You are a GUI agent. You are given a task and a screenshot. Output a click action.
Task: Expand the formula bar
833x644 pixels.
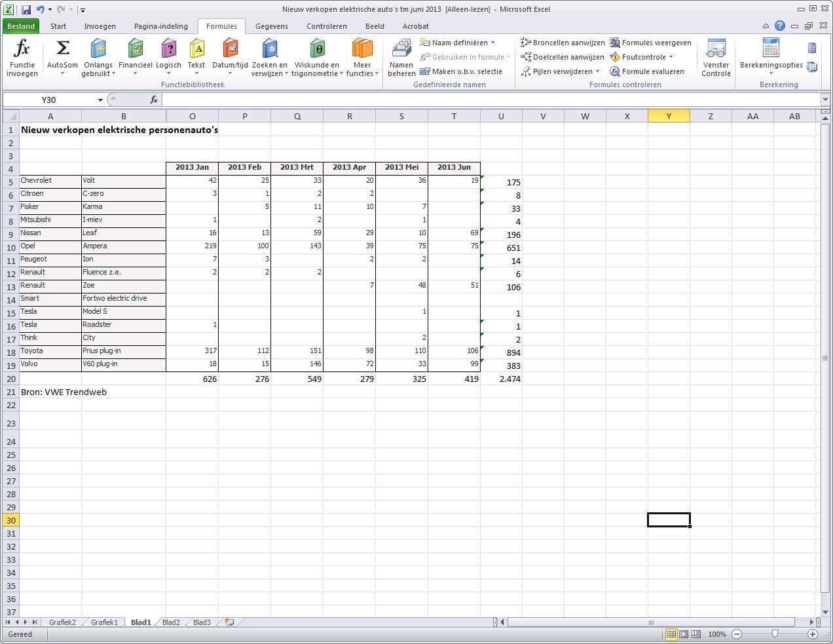[x=825, y=100]
